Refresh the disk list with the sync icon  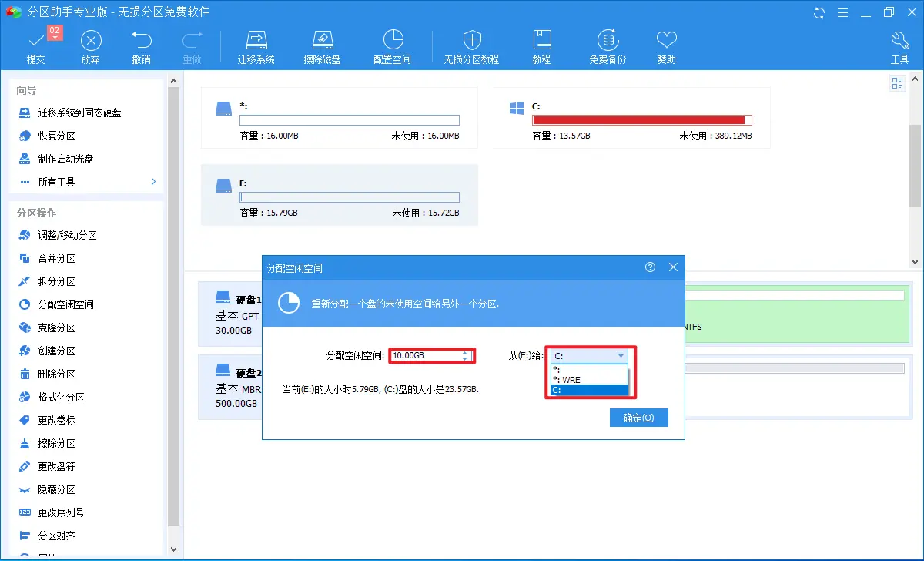[819, 12]
